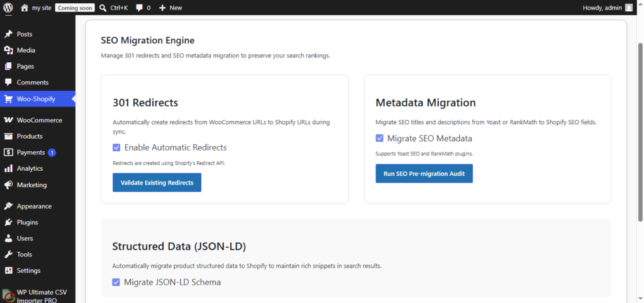644x303 pixels.
Task: Open the Howdy, admin account menu
Action: (602, 8)
